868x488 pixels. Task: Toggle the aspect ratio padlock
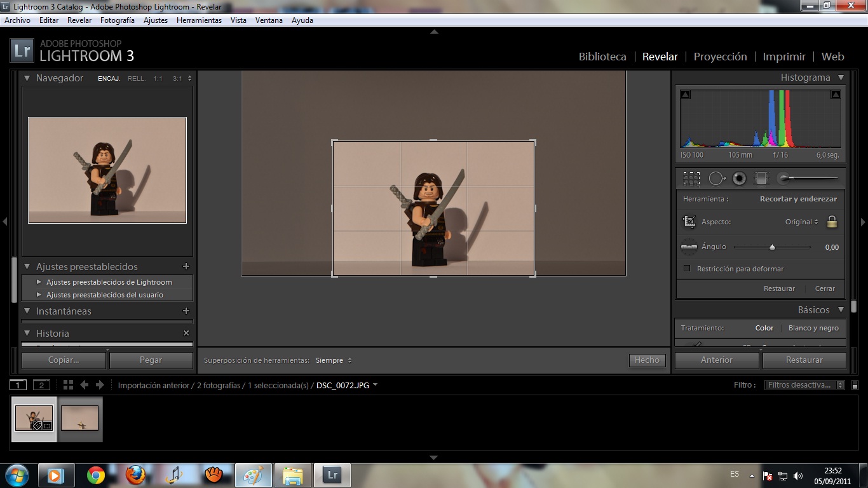[832, 222]
